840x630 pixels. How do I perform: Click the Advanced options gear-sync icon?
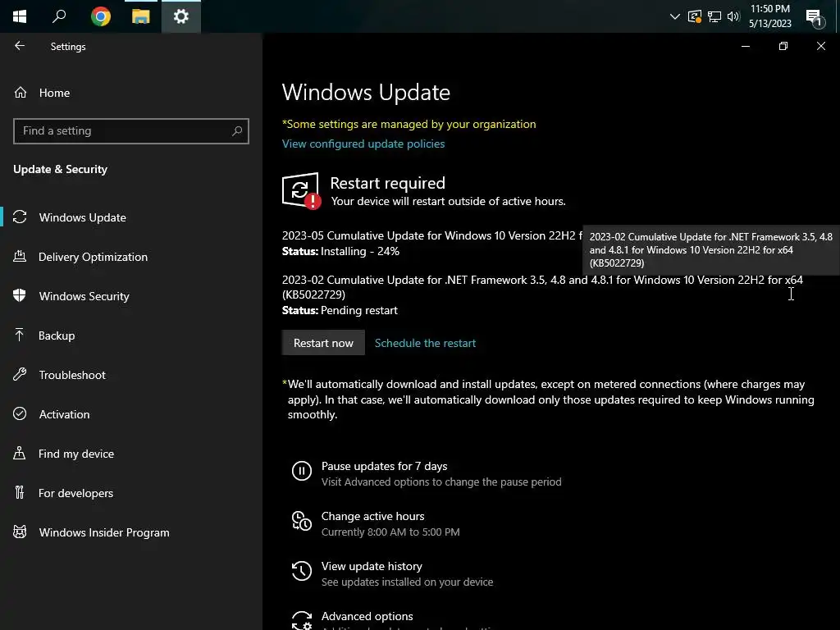302,620
